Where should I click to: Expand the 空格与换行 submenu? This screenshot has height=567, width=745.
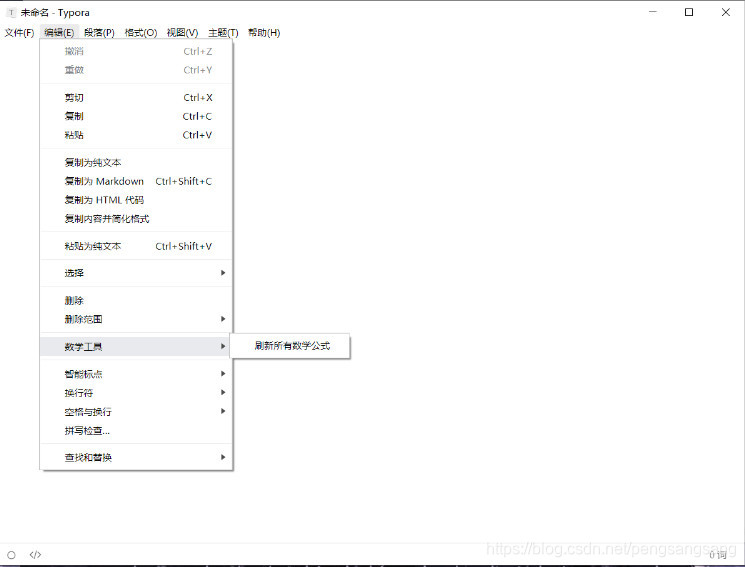[x=136, y=412]
